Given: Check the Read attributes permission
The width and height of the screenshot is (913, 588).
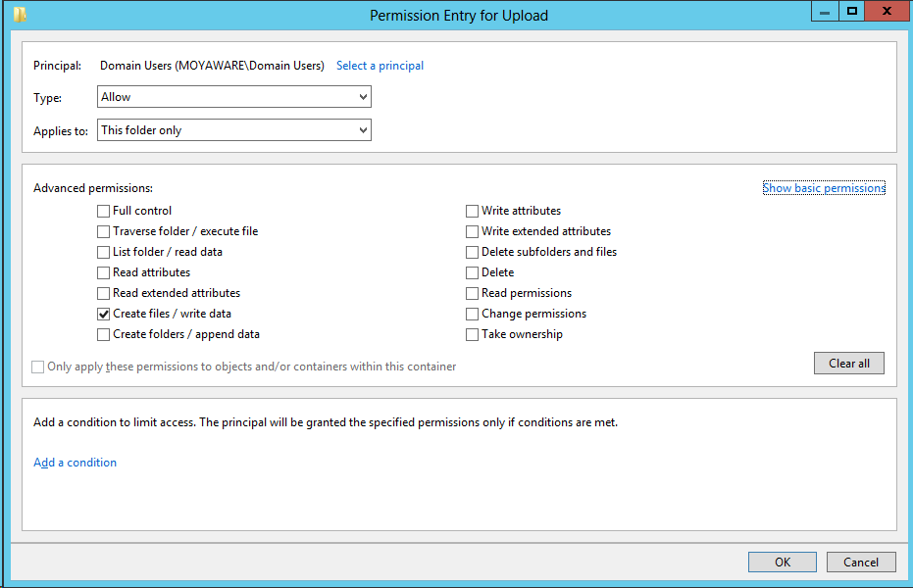Looking at the screenshot, I should (103, 272).
